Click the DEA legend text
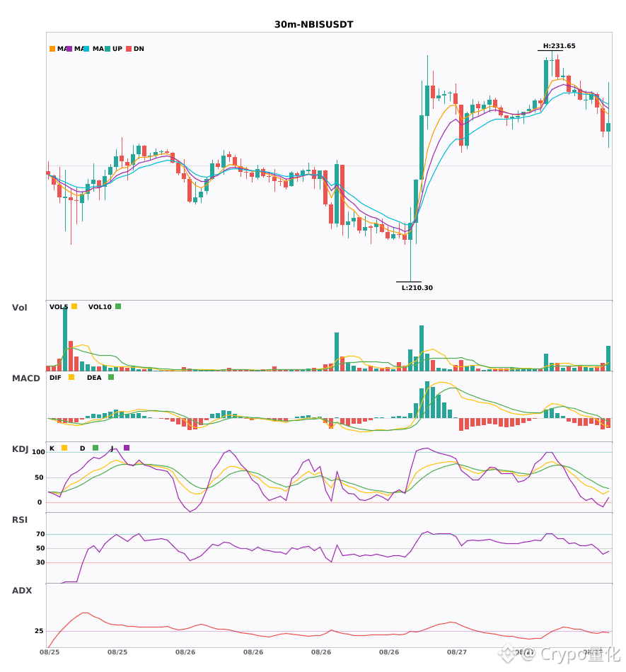Viewport: 626px width, 672px height. click(94, 378)
